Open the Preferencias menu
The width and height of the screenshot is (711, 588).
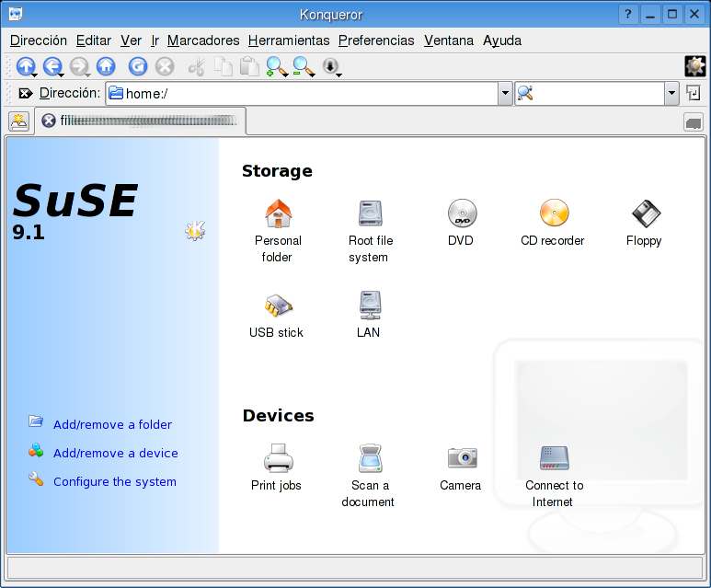(x=376, y=40)
